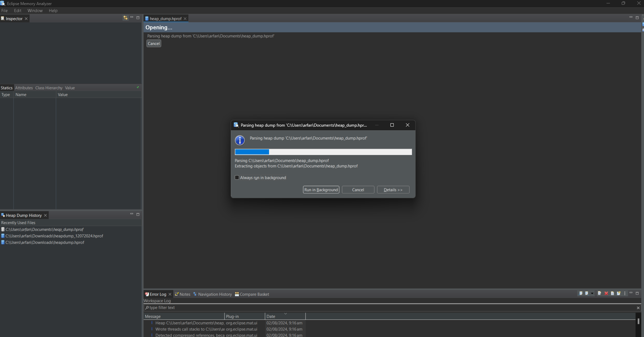Sort Error Log by Date column

(x=285, y=316)
